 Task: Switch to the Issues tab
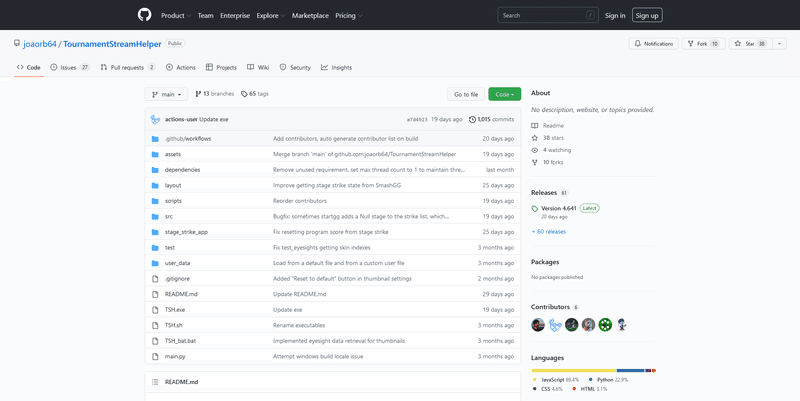[69, 67]
